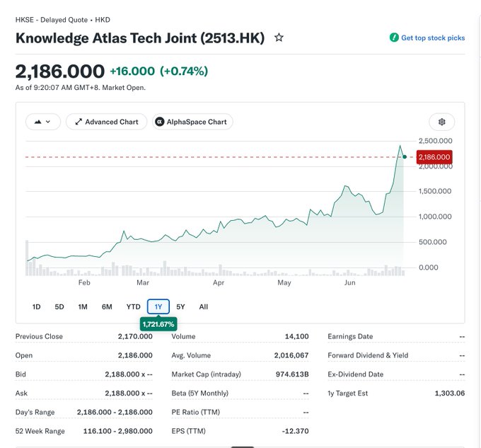The height and width of the screenshot is (448, 481).
Task: Click the red 2,186.000 price marker
Action: click(434, 157)
